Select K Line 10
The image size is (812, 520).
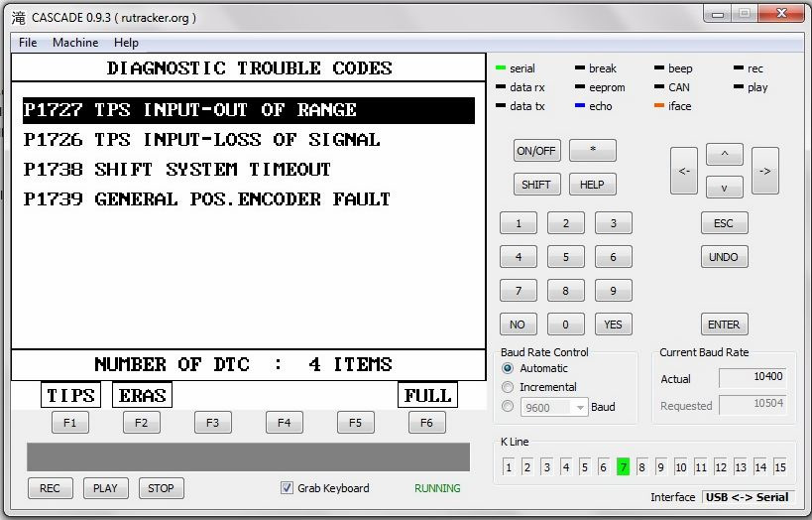[681, 467]
